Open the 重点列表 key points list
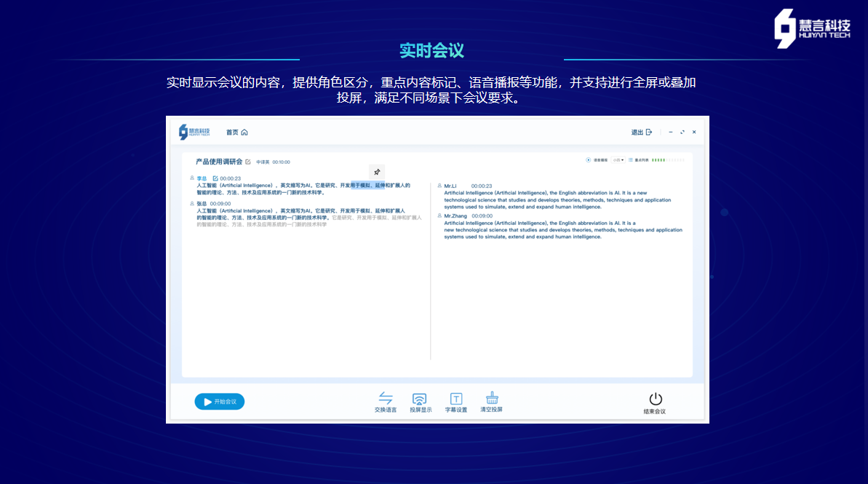The width and height of the screenshot is (868, 484). [638, 160]
